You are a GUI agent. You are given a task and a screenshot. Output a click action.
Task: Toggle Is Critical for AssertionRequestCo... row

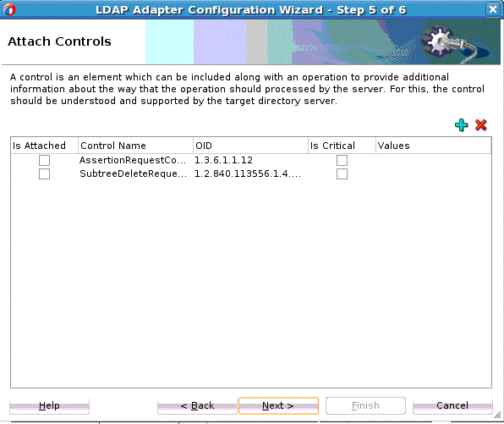pyautogui.click(x=342, y=160)
